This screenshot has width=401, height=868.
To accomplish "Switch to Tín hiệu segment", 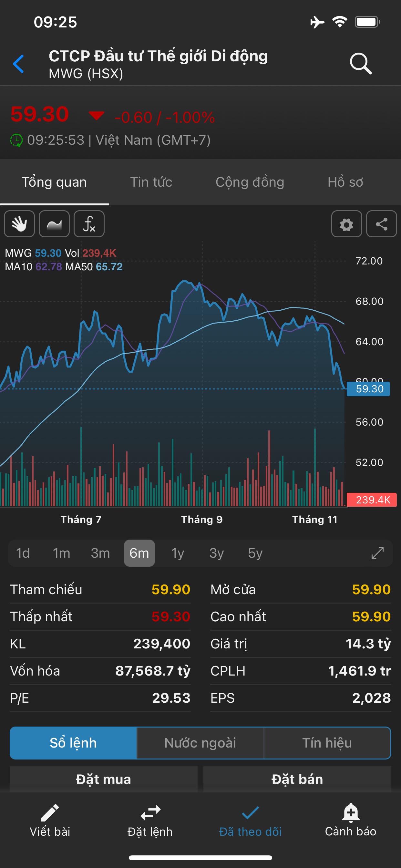I will click(x=327, y=743).
